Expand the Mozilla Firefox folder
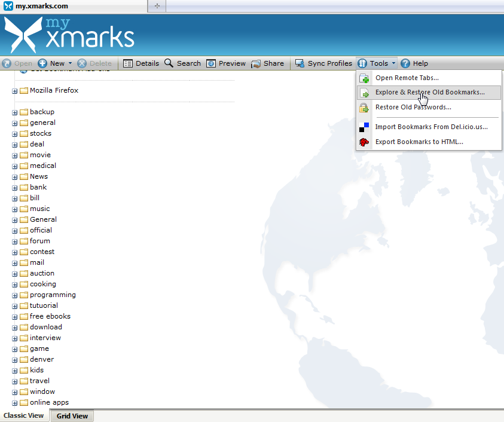 (14, 91)
